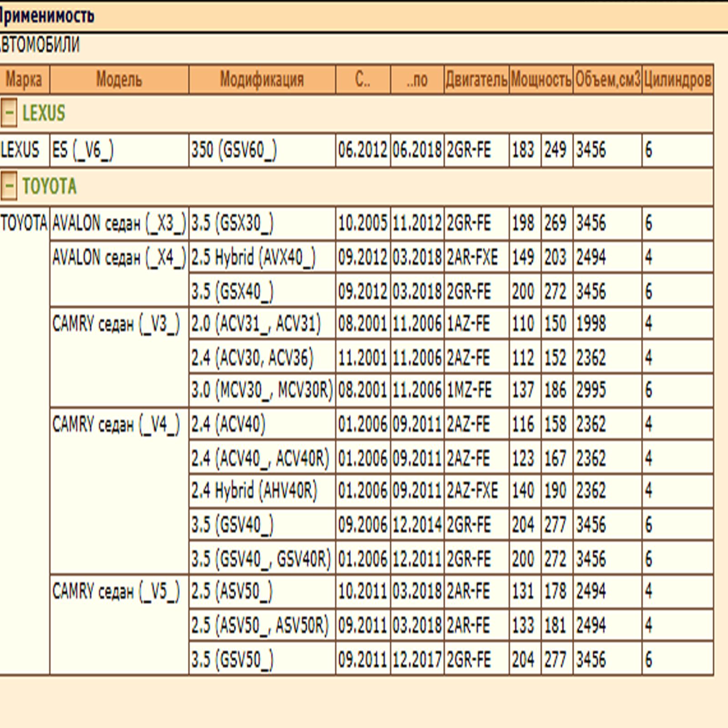Image resolution: width=728 pixels, height=728 pixels.
Task: Click the TOYOTA group title
Action: coord(49,186)
